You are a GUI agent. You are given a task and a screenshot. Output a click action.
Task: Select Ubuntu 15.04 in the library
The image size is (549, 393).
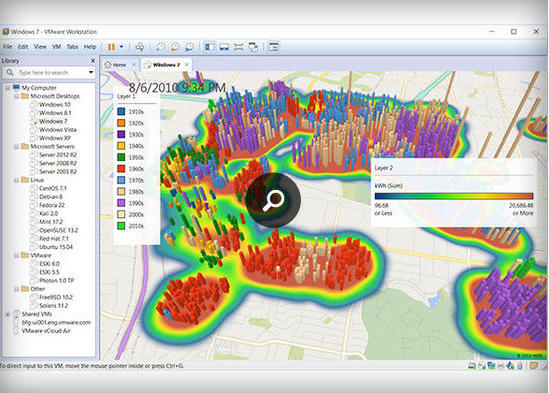tap(56, 247)
